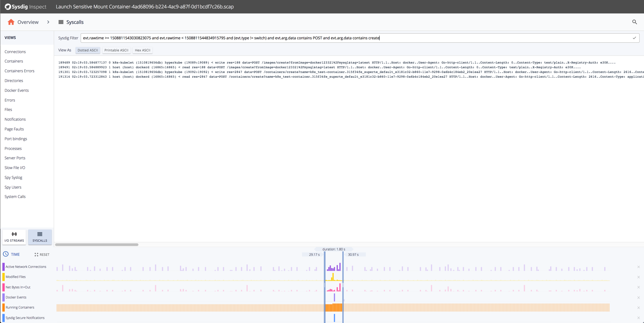This screenshot has width=644, height=323.
Task: Switch to the Syscalls view button
Action: 40,237
